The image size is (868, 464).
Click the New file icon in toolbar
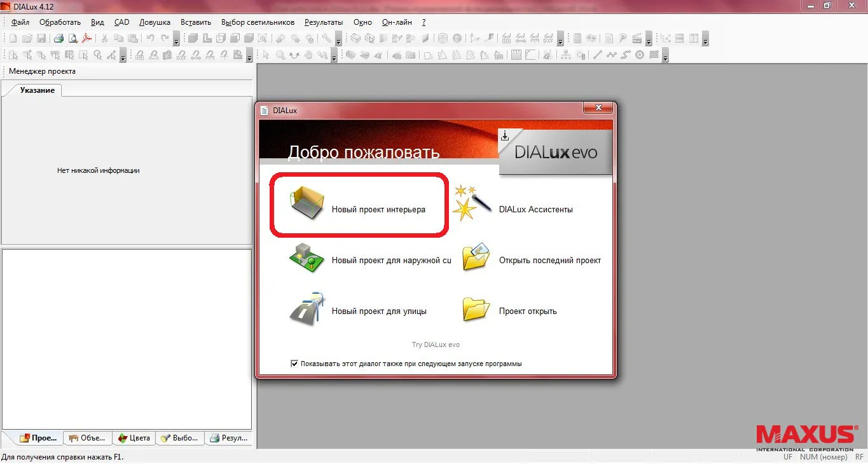point(13,39)
